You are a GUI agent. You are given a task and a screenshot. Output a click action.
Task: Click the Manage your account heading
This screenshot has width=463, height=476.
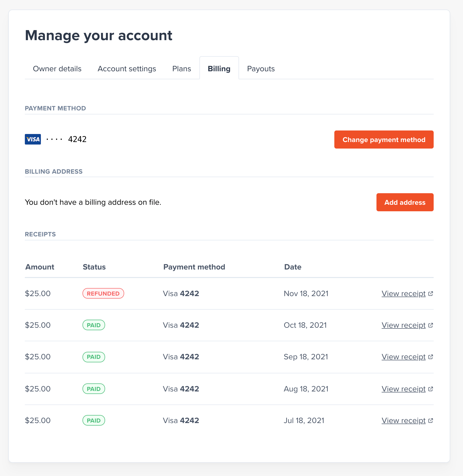99,35
